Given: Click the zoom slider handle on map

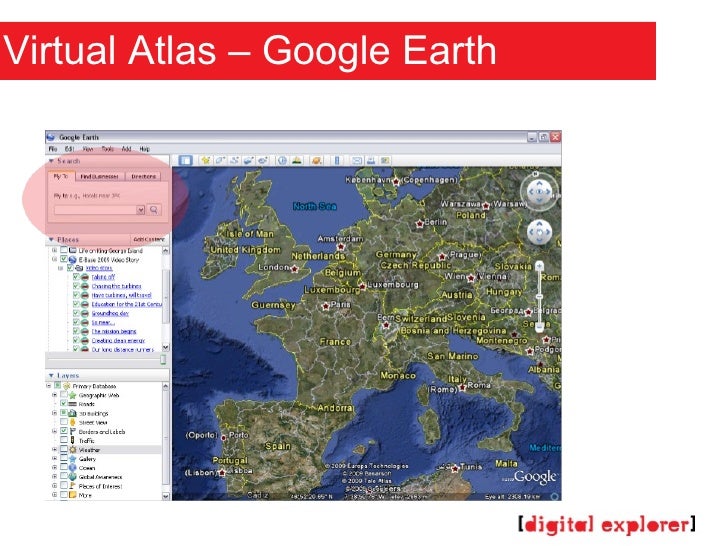Looking at the screenshot, I should point(539,296).
